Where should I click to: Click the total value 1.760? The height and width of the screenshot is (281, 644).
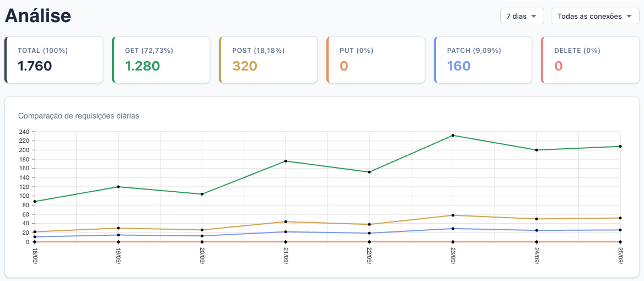(35, 66)
